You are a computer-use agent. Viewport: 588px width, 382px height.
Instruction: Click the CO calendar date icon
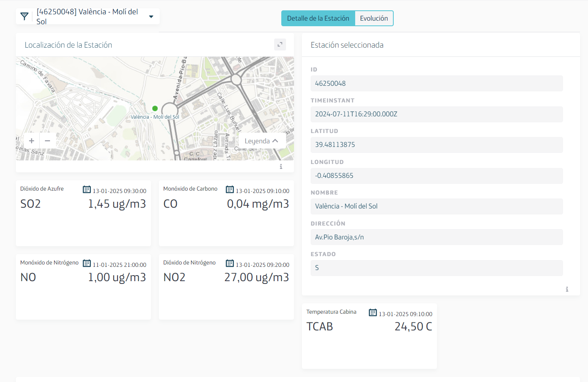230,189
